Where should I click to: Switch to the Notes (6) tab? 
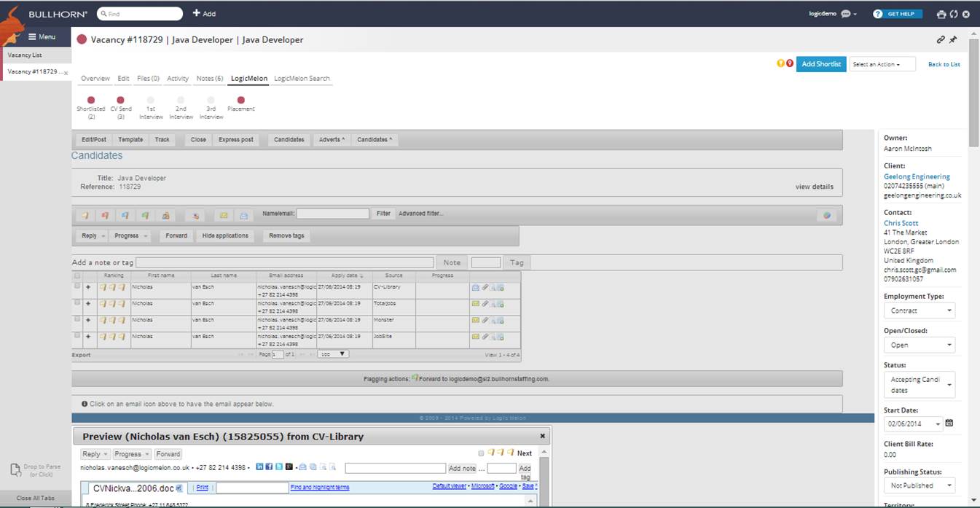point(210,79)
